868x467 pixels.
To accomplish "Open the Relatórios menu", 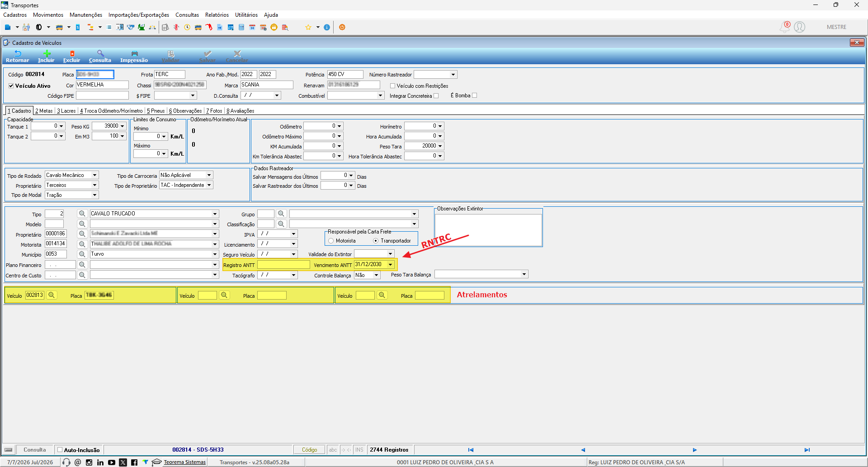I will pyautogui.click(x=217, y=15).
